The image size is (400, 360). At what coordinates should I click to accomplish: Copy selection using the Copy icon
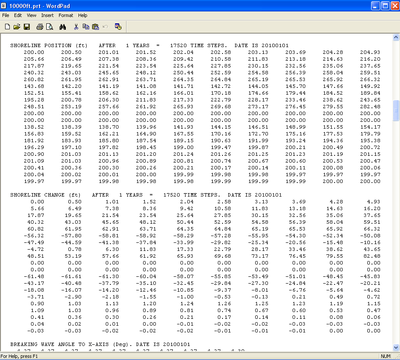(86, 27)
